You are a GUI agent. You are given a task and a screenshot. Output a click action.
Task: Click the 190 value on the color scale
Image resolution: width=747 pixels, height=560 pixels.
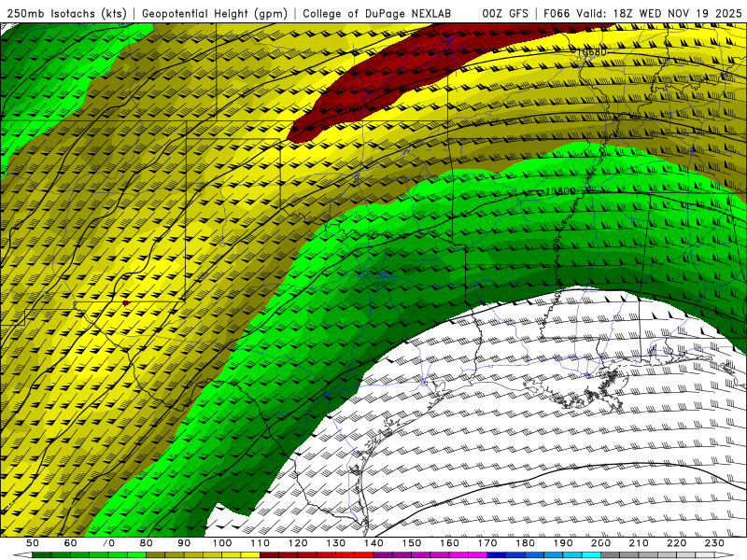[x=563, y=543]
